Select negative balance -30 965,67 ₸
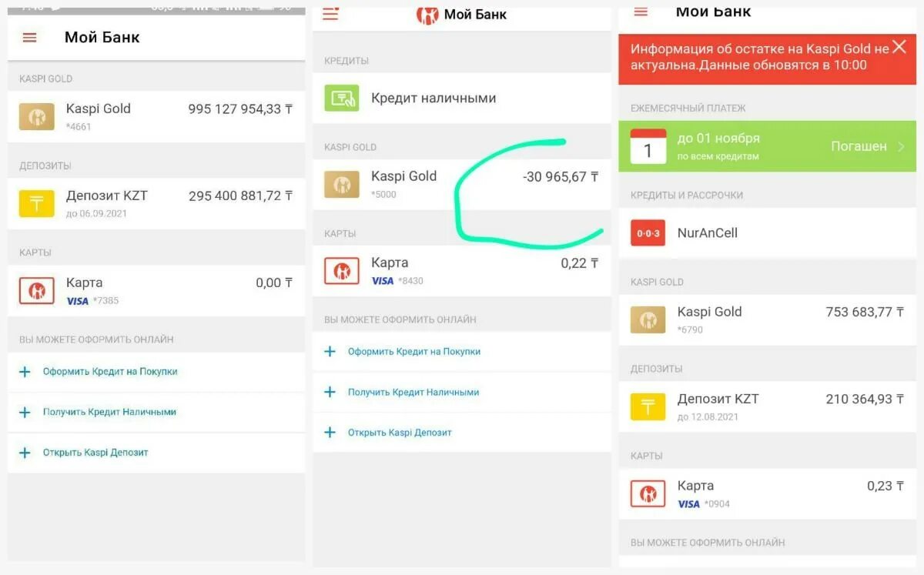 [561, 177]
